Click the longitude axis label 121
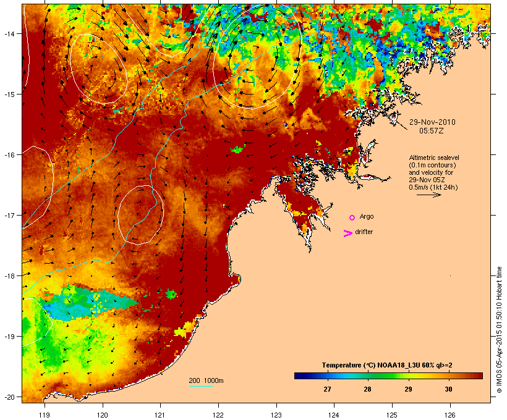The width and height of the screenshot is (507, 420). 160,415
